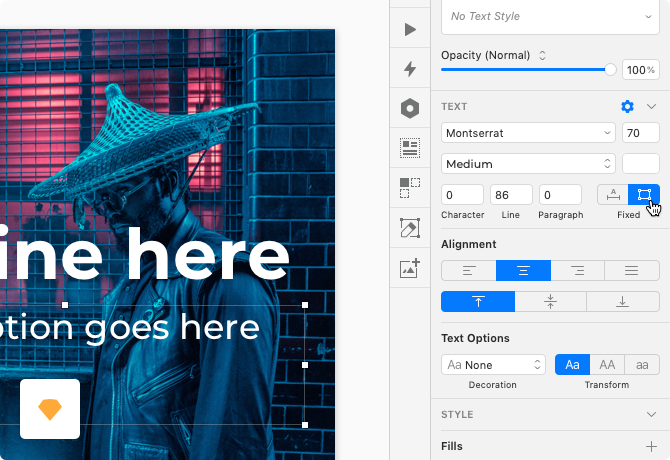Click the dashed squares selection icon

410,188
